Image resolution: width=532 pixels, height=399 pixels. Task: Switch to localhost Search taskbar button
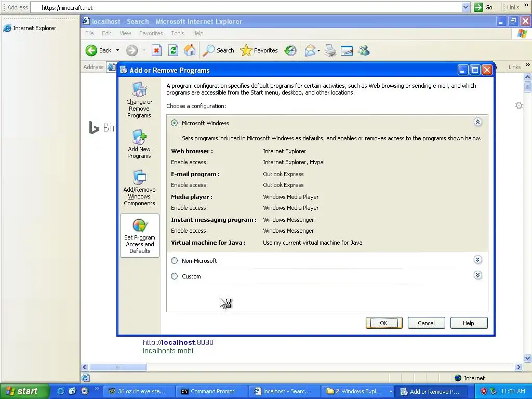point(284,391)
